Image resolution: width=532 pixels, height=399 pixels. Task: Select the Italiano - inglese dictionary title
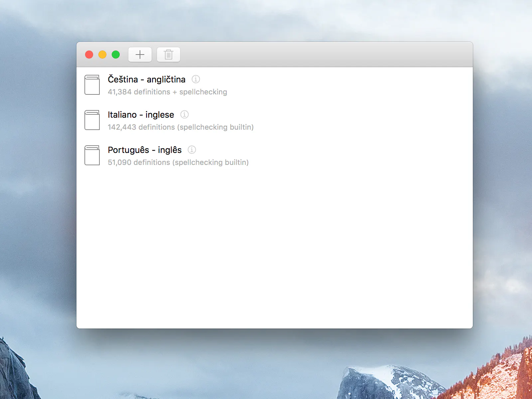141,115
